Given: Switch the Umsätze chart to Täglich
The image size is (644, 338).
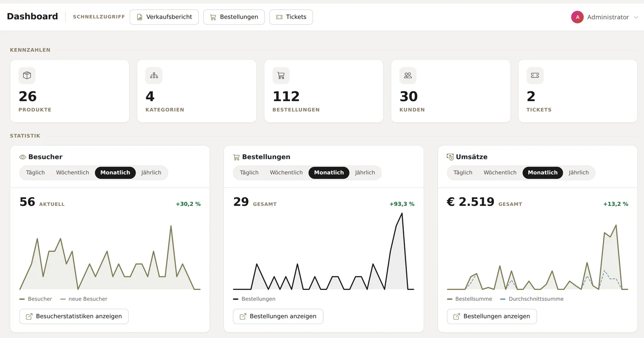Looking at the screenshot, I should [463, 173].
